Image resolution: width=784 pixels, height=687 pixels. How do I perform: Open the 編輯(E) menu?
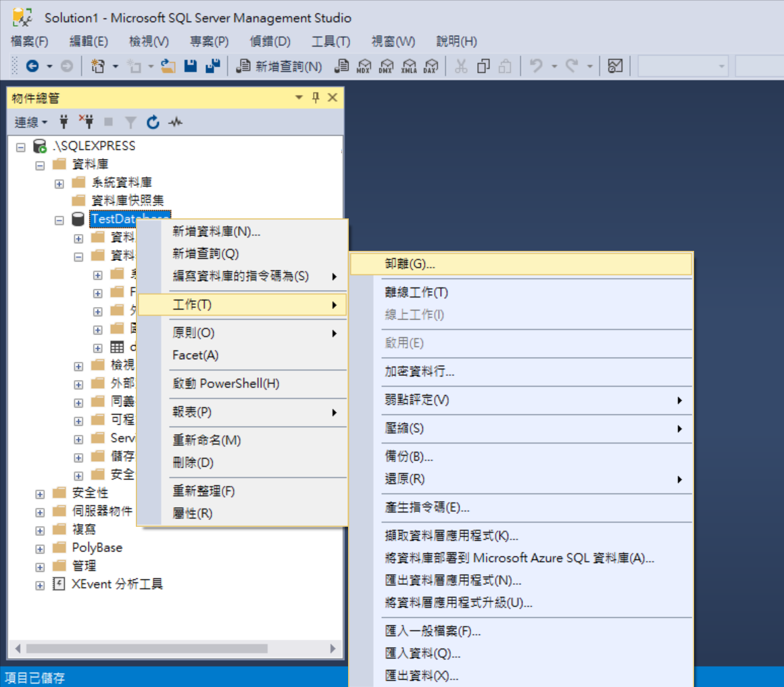pos(89,41)
